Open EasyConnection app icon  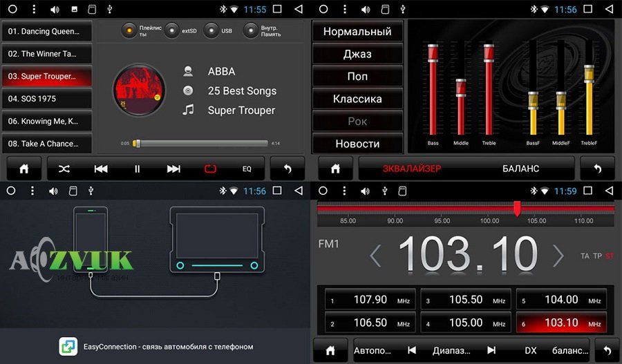(x=68, y=346)
